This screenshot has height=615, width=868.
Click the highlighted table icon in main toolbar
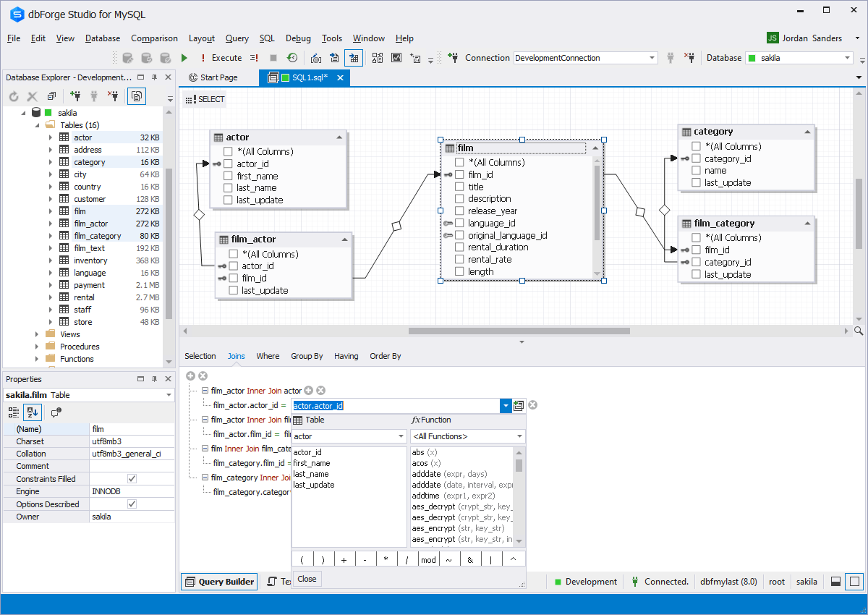point(354,58)
